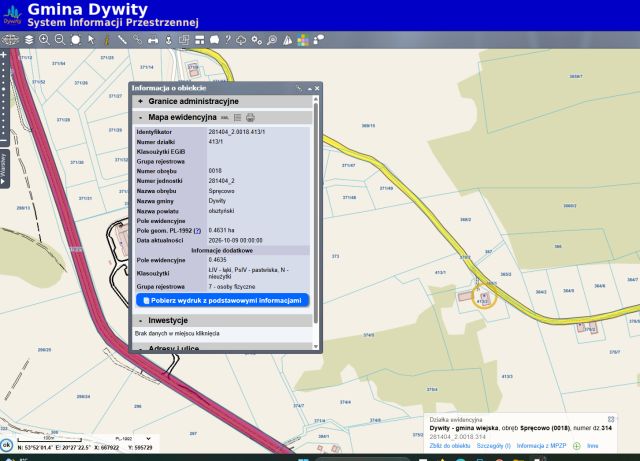640x461 pixels.
Task: Click the globe full-extent icon in toolbar
Action: [x=10, y=40]
